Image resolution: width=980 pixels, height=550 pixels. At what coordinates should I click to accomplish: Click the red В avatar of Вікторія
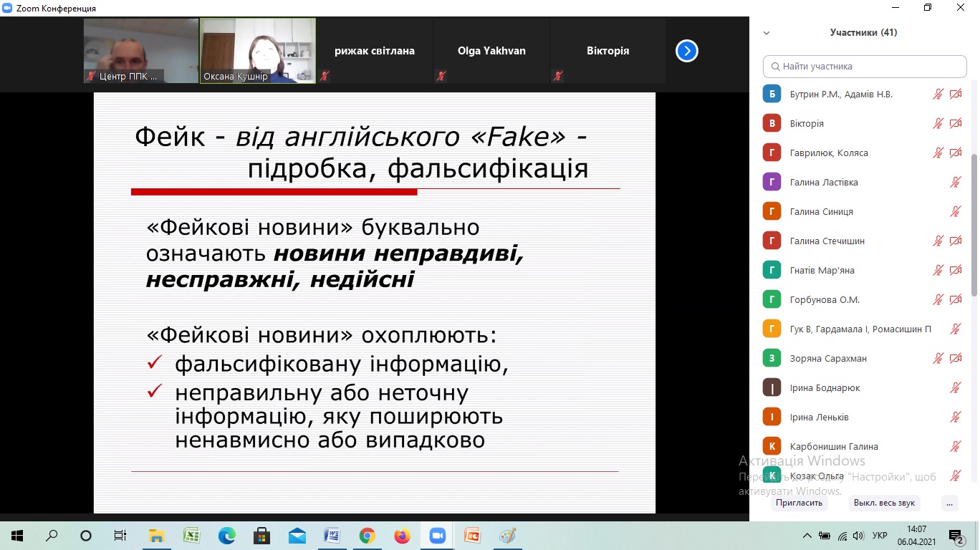click(772, 123)
